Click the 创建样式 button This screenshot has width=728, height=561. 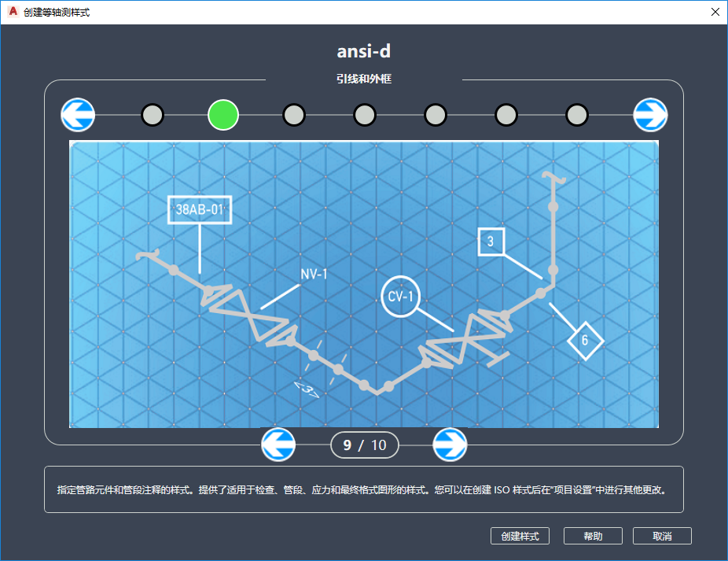coord(520,536)
